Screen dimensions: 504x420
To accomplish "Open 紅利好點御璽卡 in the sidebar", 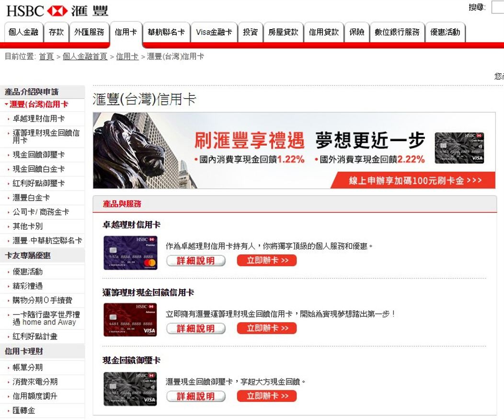I will pos(39,183).
